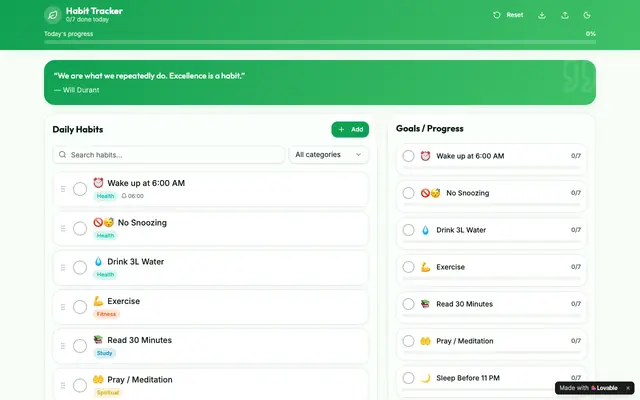
Task: Click the Search habits input field
Action: click(169, 155)
